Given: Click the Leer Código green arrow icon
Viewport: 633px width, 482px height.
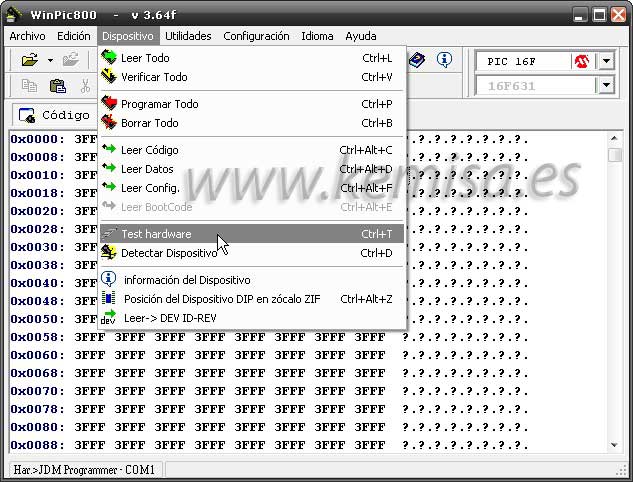Looking at the screenshot, I should point(109,148).
